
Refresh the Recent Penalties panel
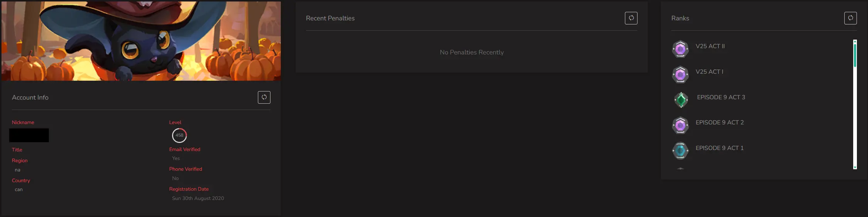click(x=631, y=18)
